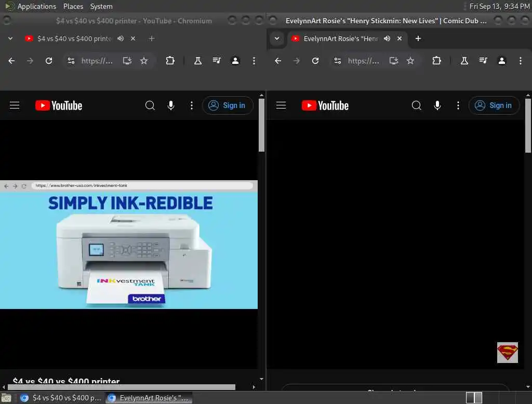Go back in left Chromium window

[x=11, y=61]
